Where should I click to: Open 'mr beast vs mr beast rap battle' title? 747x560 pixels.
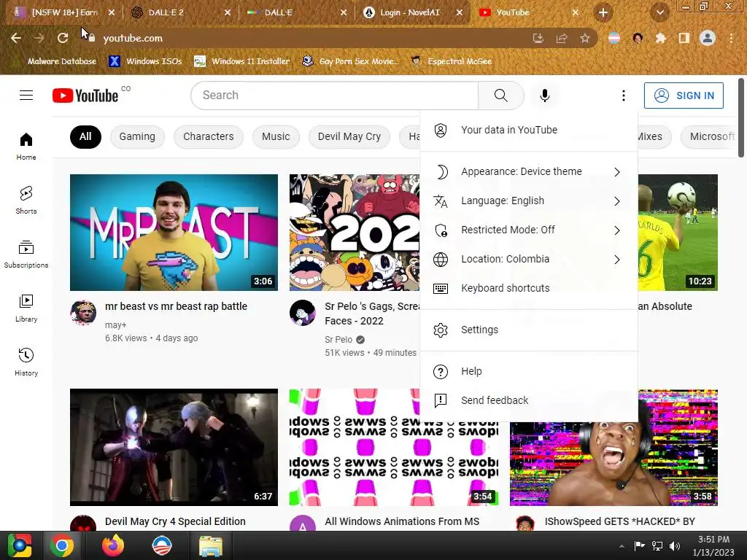tap(176, 306)
